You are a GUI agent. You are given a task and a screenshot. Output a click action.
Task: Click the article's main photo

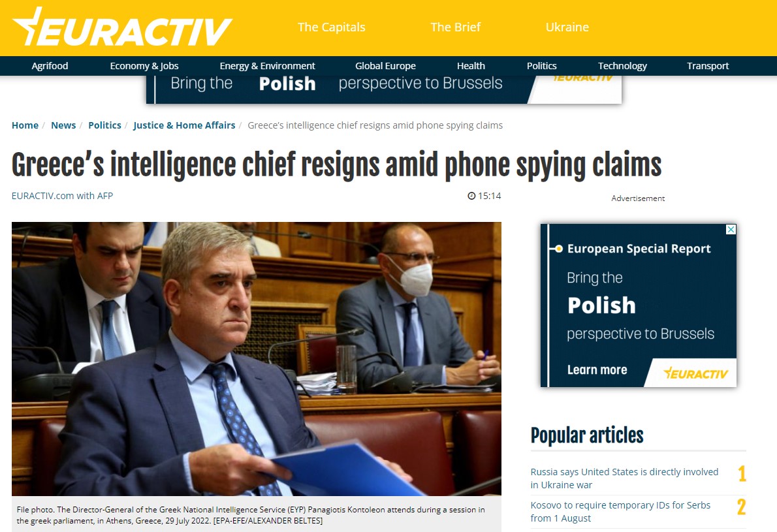pyautogui.click(x=257, y=358)
